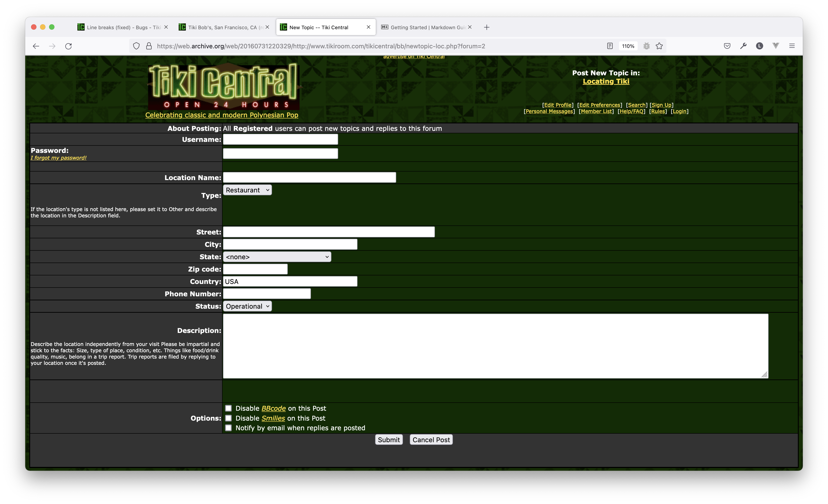Open the hamburger application menu
The image size is (828, 504).
(792, 46)
